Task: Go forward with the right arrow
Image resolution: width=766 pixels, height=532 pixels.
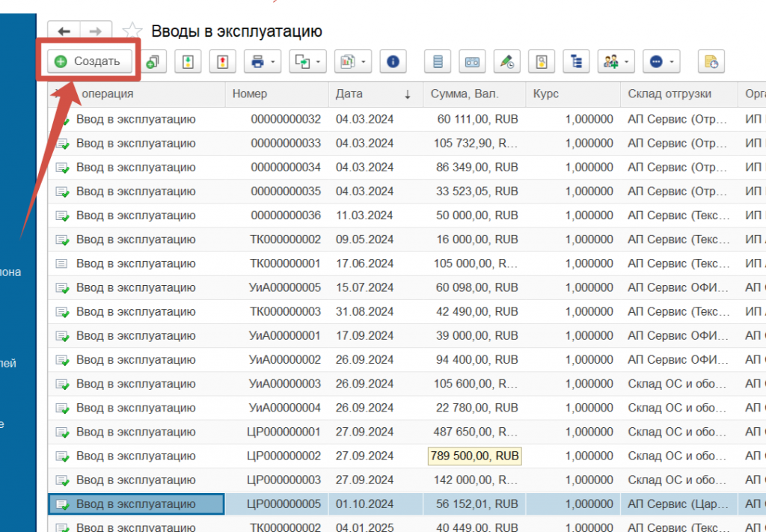Action: tap(95, 31)
